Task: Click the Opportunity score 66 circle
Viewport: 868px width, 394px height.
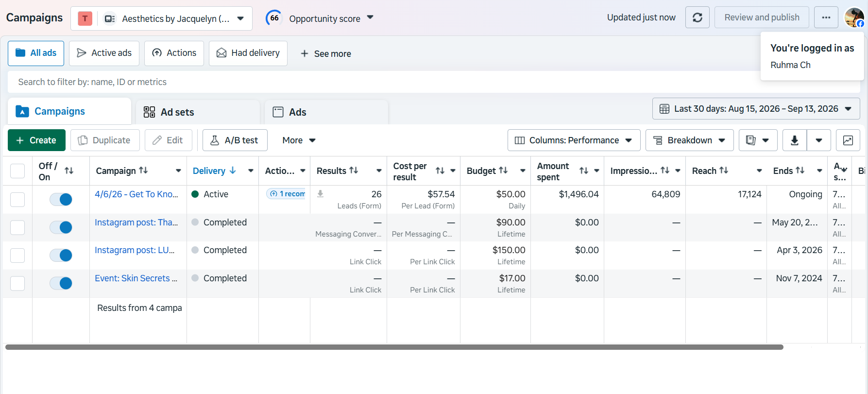Action: pos(274,18)
